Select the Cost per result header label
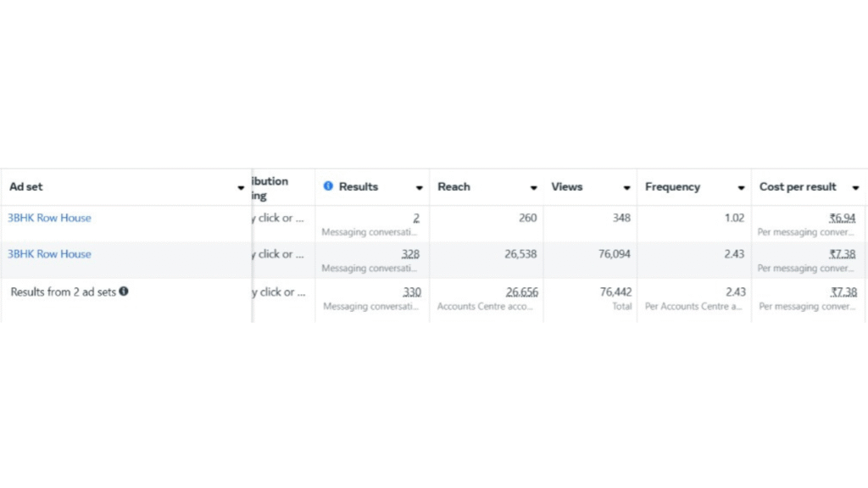The width and height of the screenshot is (868, 488). (x=798, y=187)
